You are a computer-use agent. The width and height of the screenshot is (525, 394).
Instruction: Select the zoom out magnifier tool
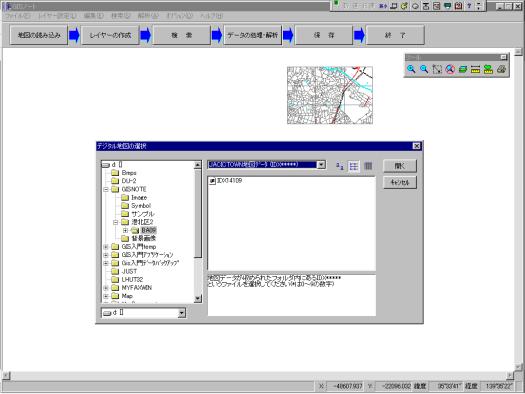[424, 69]
